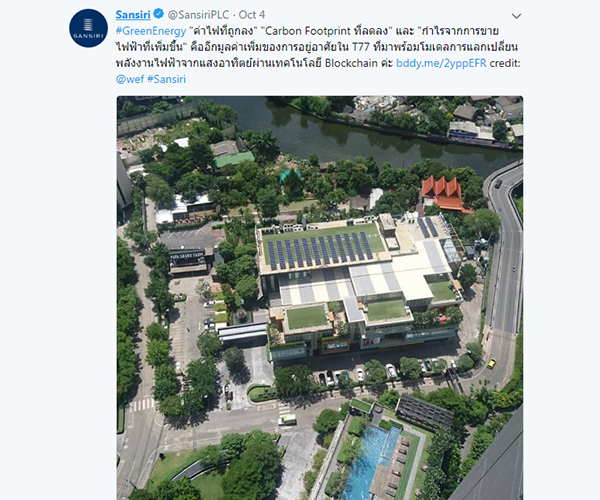Expand the tweet options chevron menu

[516, 16]
